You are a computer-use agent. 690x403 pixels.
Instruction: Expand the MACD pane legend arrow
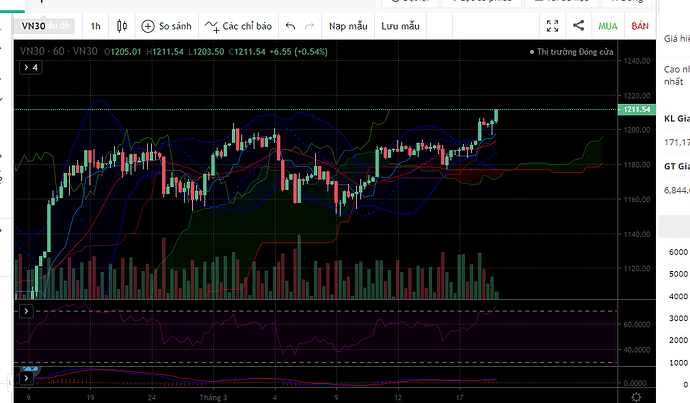tap(26, 378)
